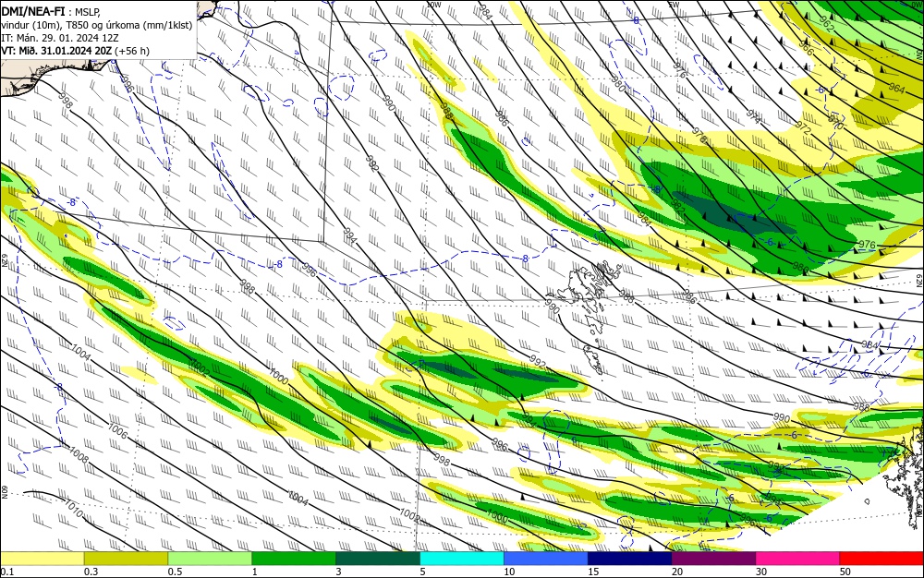Click the legend value 30
Screen dimensions: 924x578
(x=761, y=572)
